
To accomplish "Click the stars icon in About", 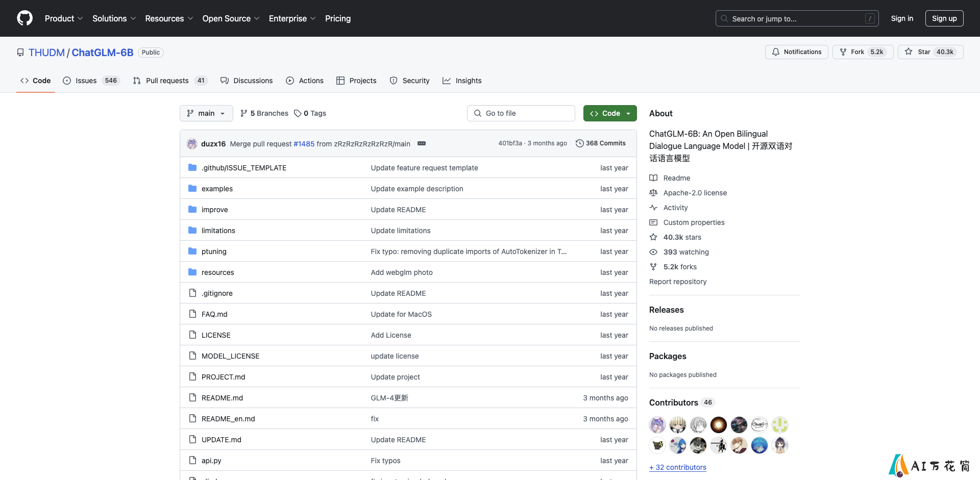I will pyautogui.click(x=653, y=237).
